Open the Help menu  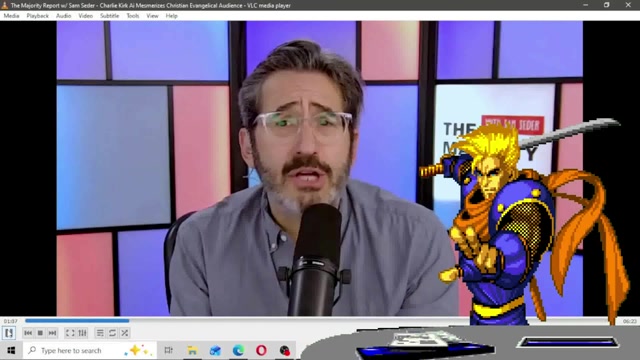171,16
